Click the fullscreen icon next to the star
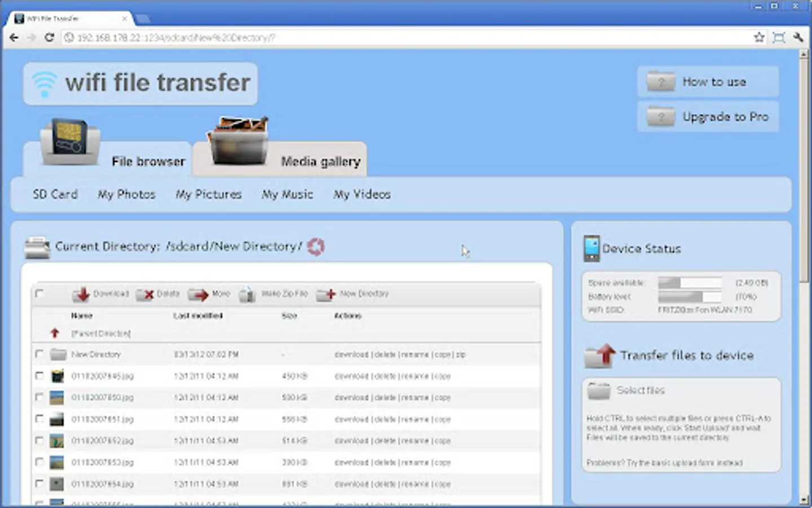812x508 pixels. (x=779, y=38)
